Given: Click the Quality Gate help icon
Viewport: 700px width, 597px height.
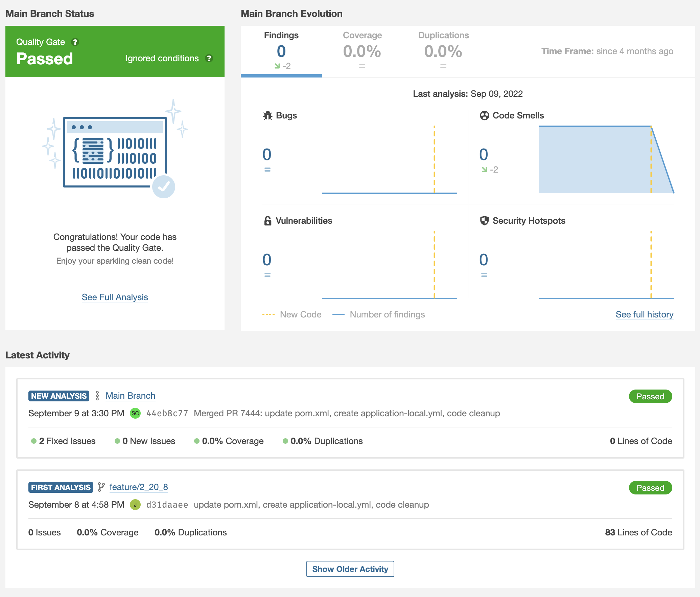Looking at the screenshot, I should pos(75,42).
